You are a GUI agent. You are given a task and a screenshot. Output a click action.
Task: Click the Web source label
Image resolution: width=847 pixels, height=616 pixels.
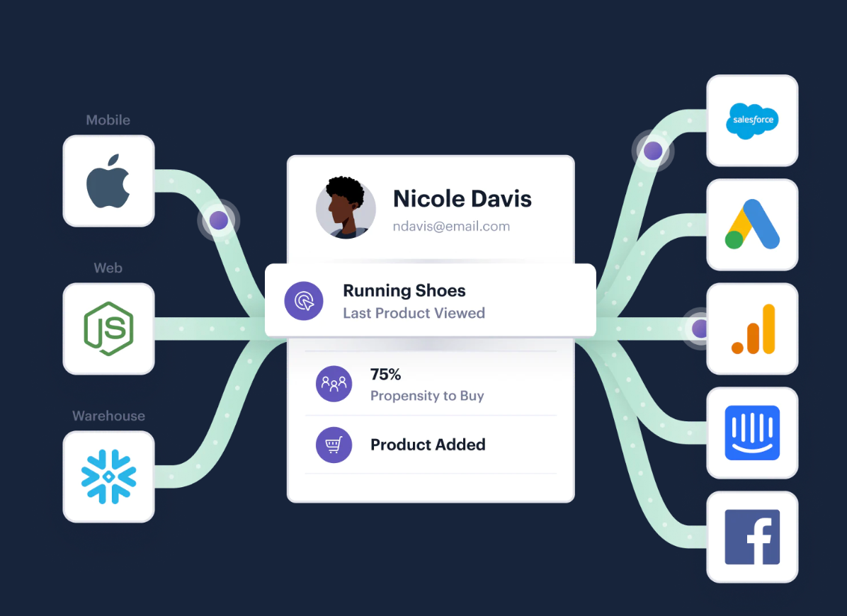108,268
